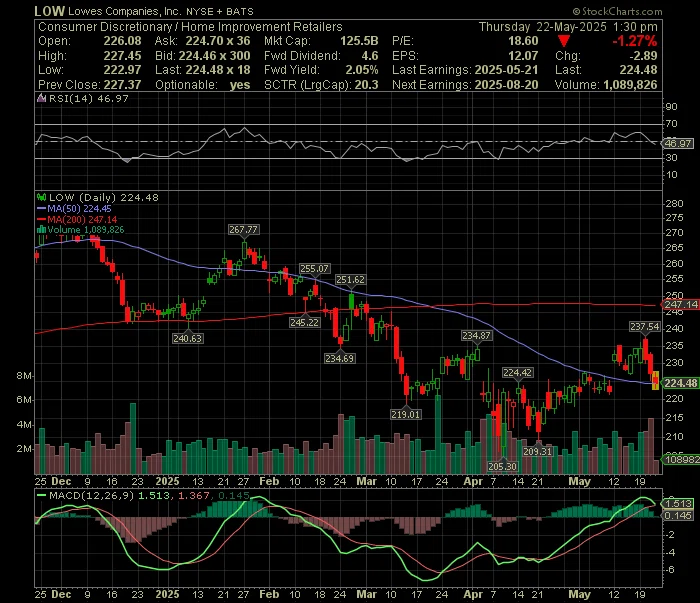Click the 245.22 price label
This screenshot has height=603, width=700.
[304, 322]
